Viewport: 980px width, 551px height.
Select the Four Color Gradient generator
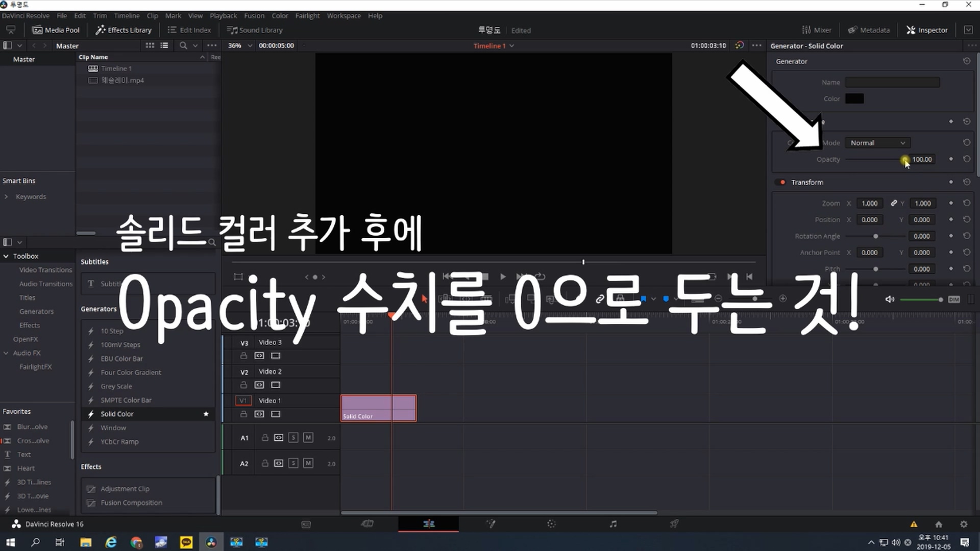click(x=131, y=372)
